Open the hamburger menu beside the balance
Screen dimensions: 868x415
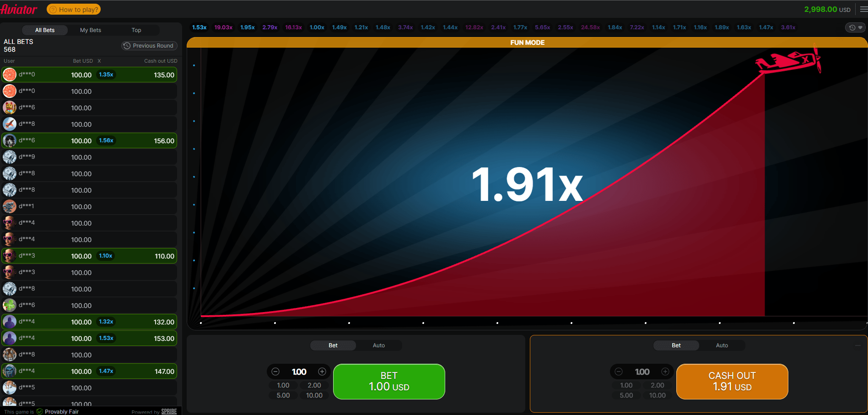863,9
